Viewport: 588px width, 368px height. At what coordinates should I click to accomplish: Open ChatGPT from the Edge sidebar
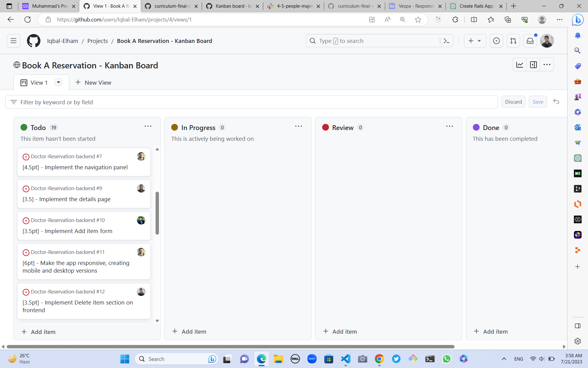pyautogui.click(x=578, y=158)
